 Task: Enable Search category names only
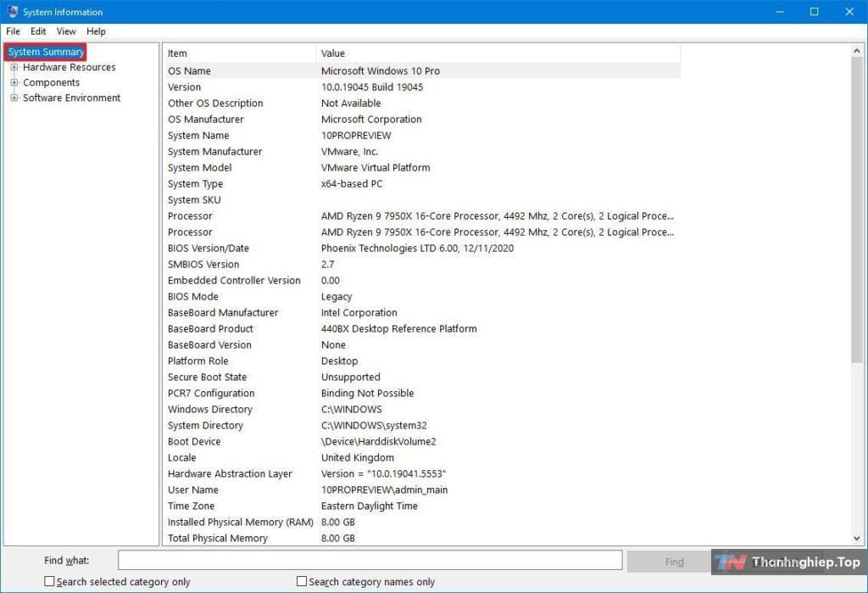tap(302, 581)
